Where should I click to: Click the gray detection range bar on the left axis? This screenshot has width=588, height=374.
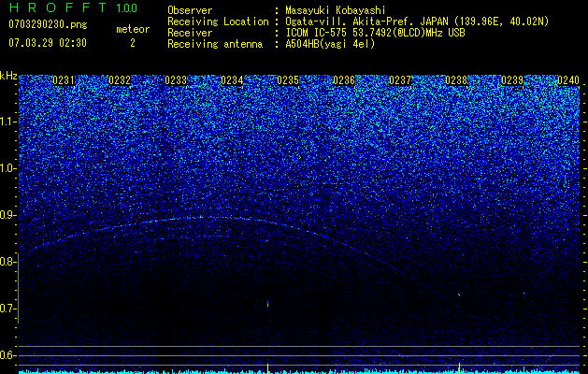(x=19, y=288)
